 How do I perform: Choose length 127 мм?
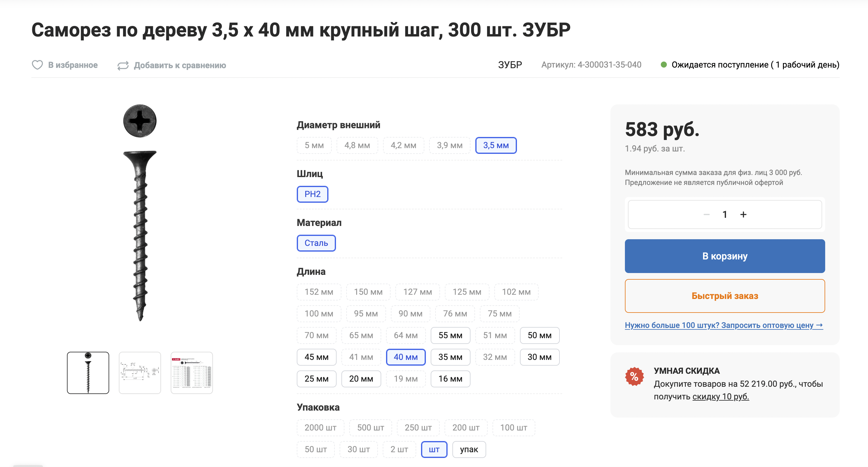click(417, 292)
